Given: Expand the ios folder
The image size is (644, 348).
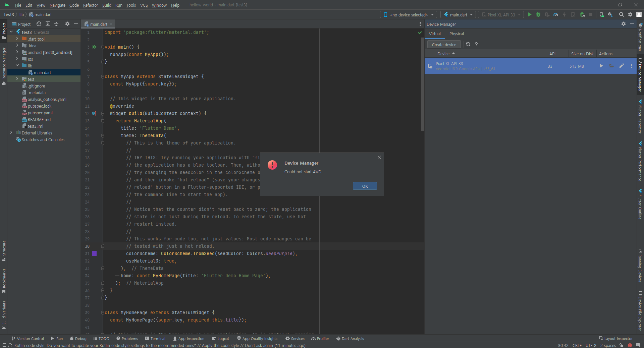Looking at the screenshot, I should pos(17,59).
